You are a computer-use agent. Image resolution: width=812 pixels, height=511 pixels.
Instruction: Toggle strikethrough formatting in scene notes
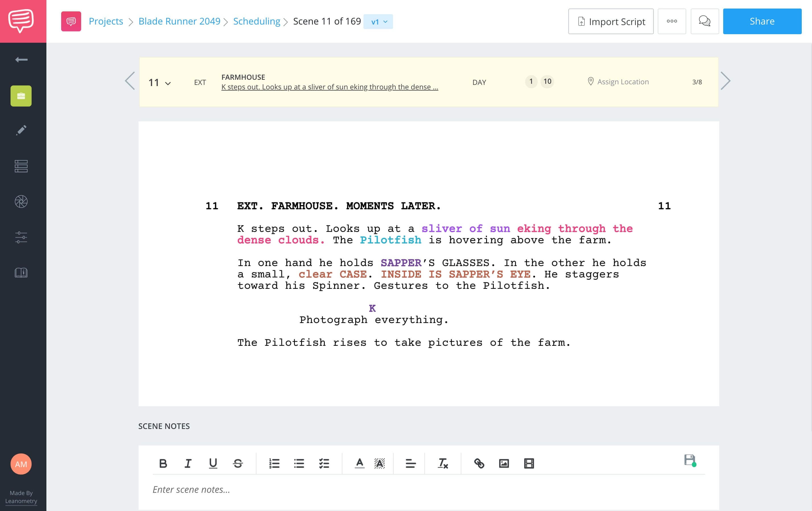click(x=238, y=463)
